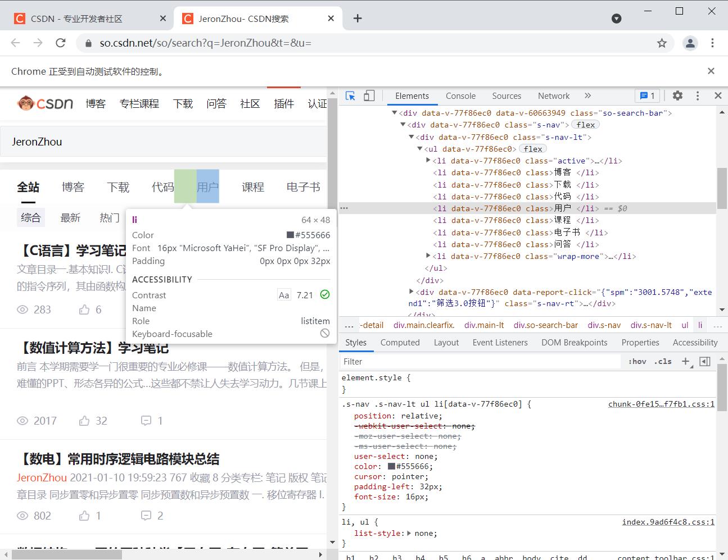The width and height of the screenshot is (728, 560).
Task: Click the messages issues badge showing 1
Action: click(x=647, y=96)
